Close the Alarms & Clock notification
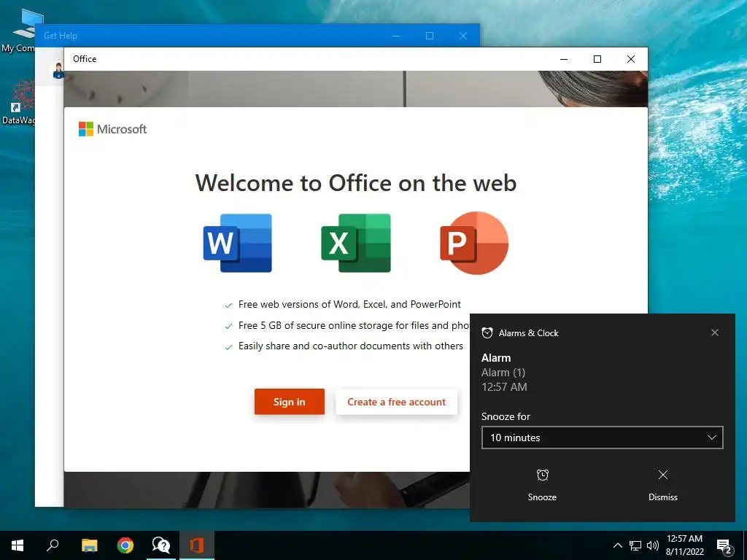The height and width of the screenshot is (560, 747). (715, 332)
